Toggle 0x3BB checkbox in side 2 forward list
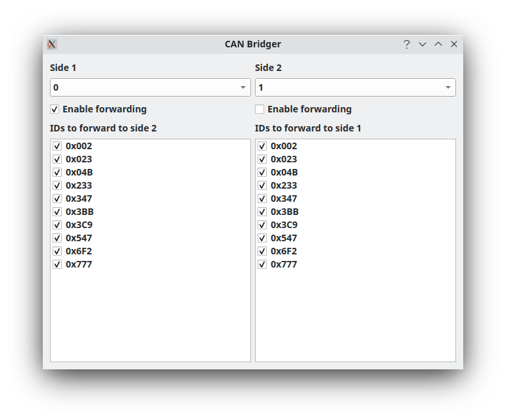Image resolution: width=506 pixels, height=420 pixels. tap(57, 212)
